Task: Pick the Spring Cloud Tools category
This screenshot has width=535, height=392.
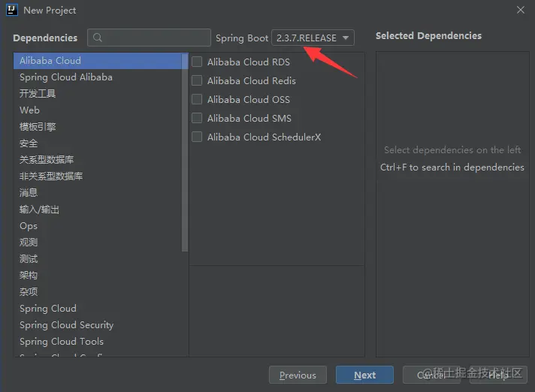Action: pos(62,341)
